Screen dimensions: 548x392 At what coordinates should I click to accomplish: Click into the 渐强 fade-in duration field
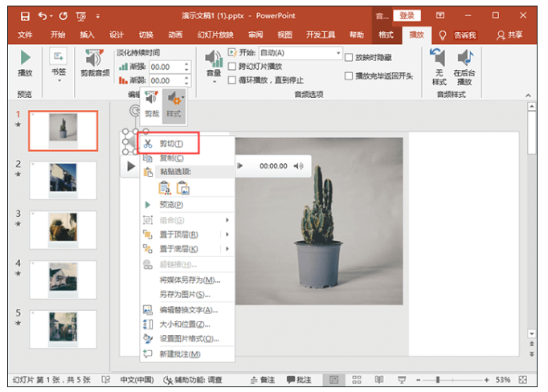pyautogui.click(x=166, y=67)
